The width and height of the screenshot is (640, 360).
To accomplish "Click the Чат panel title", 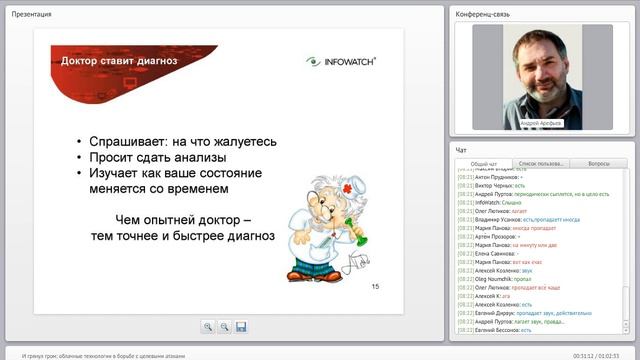I will [x=461, y=150].
